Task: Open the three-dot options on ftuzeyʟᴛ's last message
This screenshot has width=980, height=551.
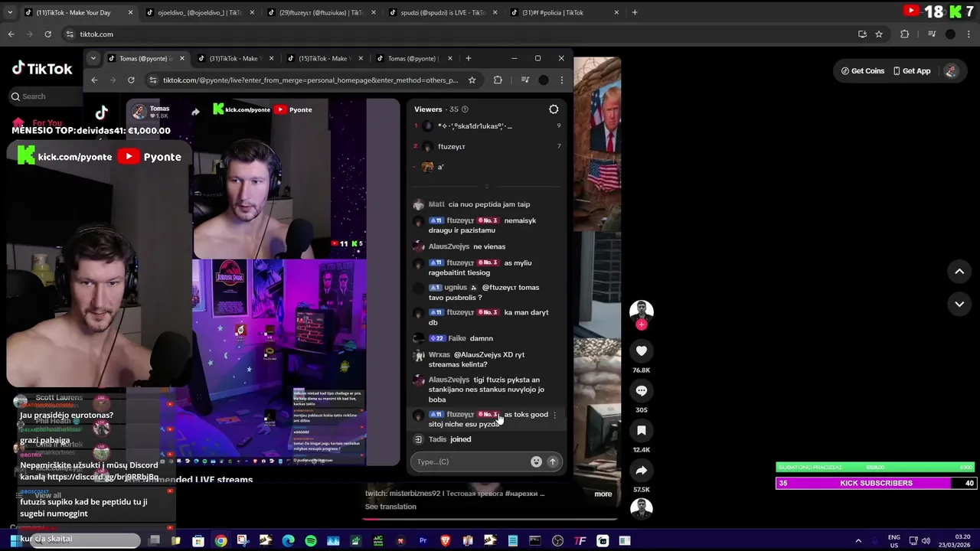Action: [555, 415]
